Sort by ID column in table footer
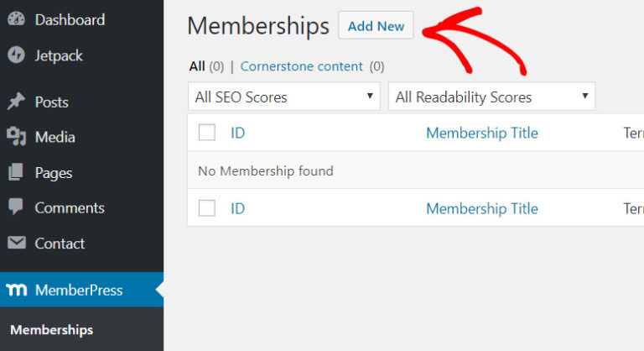Screen dimensions: 644x351 click(237, 208)
